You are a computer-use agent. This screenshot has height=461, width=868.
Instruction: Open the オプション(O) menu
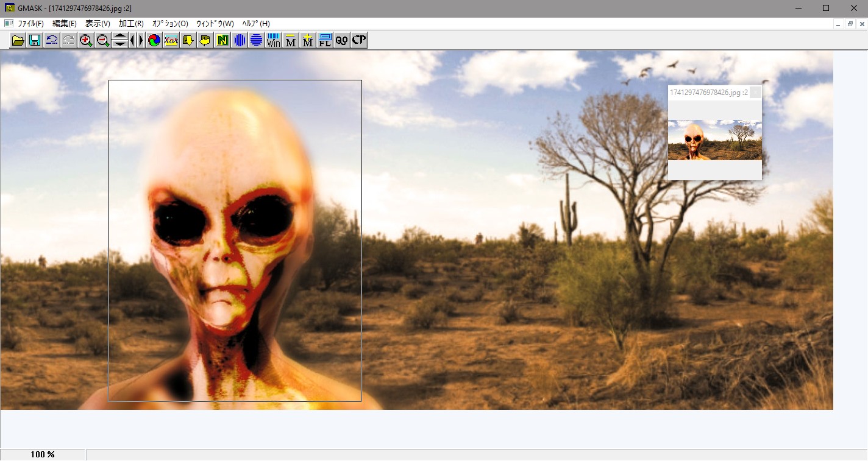pyautogui.click(x=170, y=24)
